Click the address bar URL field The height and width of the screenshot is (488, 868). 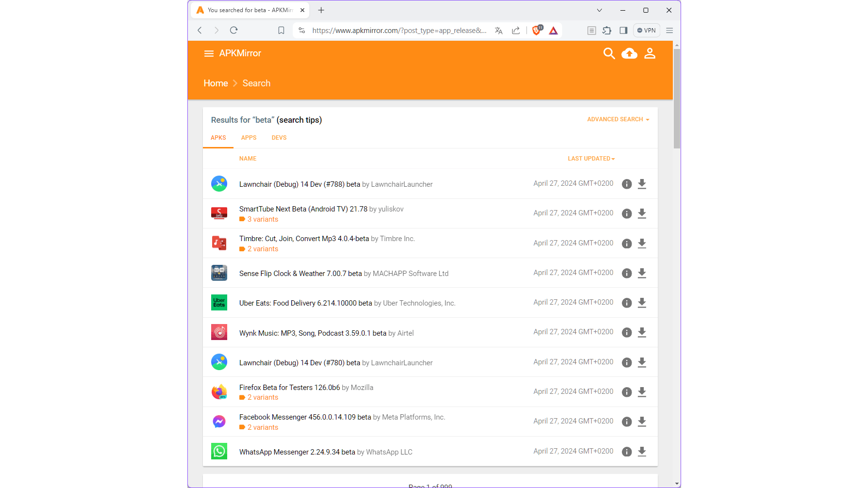pyautogui.click(x=399, y=31)
